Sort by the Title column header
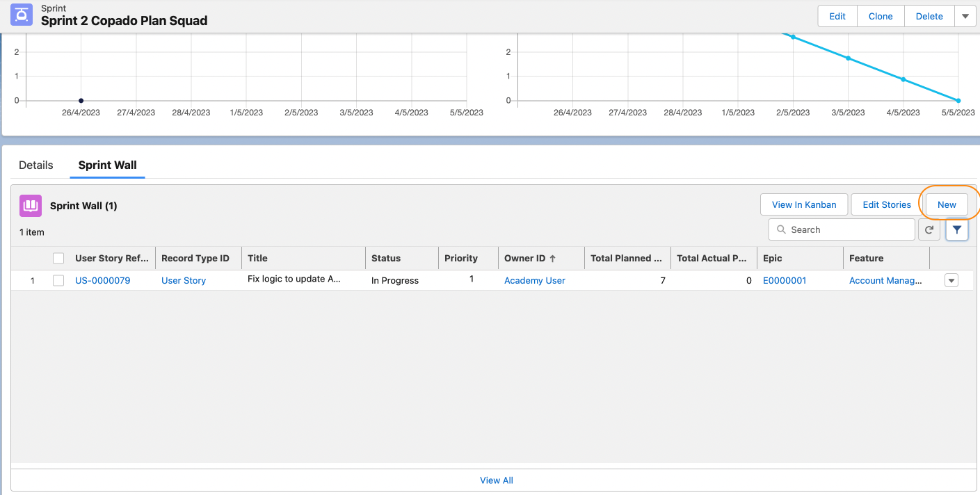980x495 pixels. point(304,258)
